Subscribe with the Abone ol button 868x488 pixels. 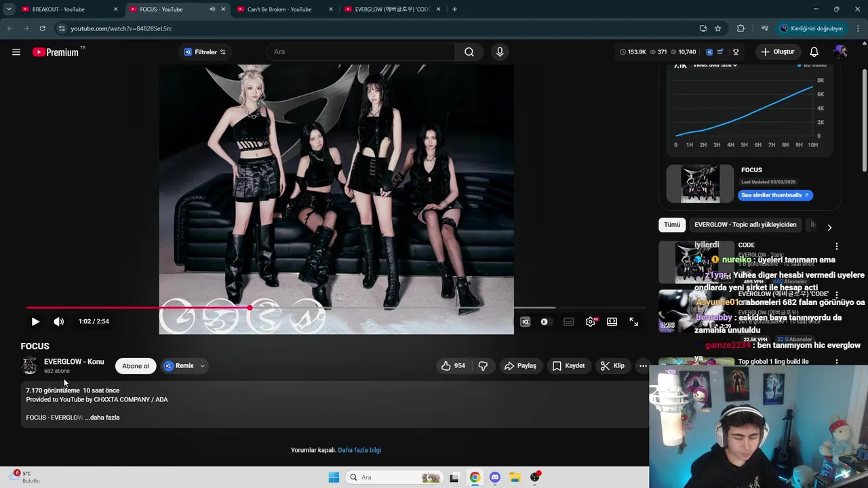click(136, 366)
